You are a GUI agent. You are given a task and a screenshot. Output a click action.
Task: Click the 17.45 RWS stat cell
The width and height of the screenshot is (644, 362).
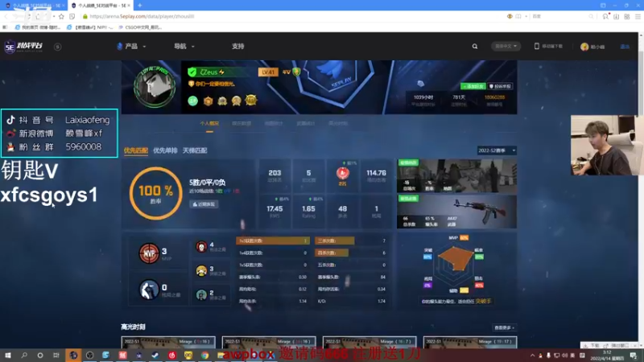275,212
